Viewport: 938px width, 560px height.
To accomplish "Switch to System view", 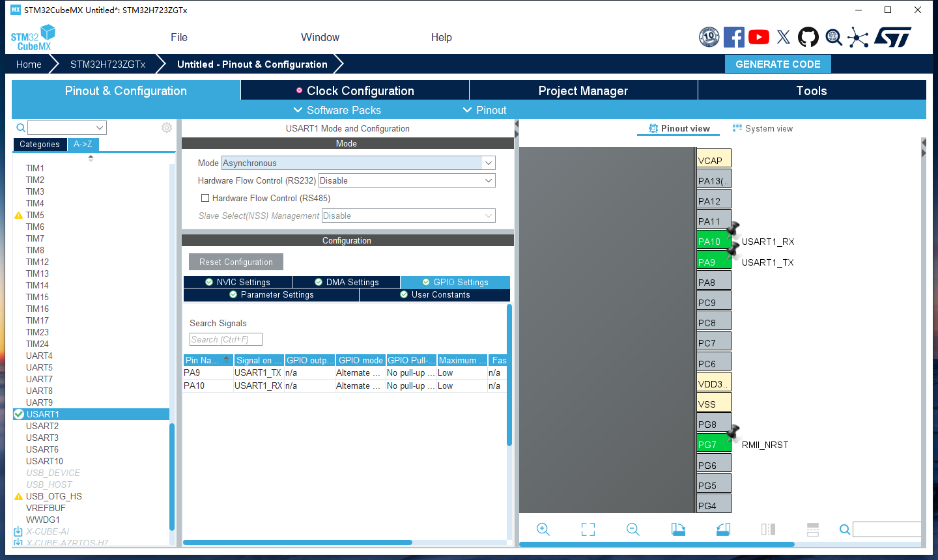I will tap(763, 128).
